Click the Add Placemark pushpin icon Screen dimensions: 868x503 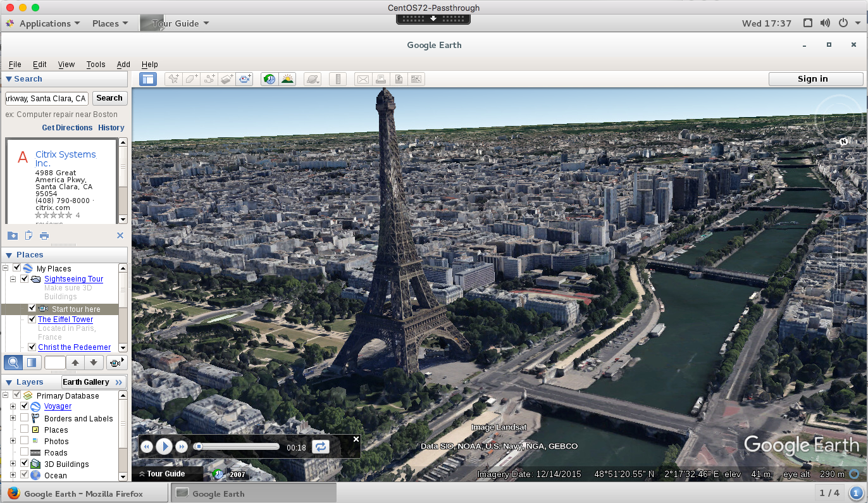tap(172, 79)
